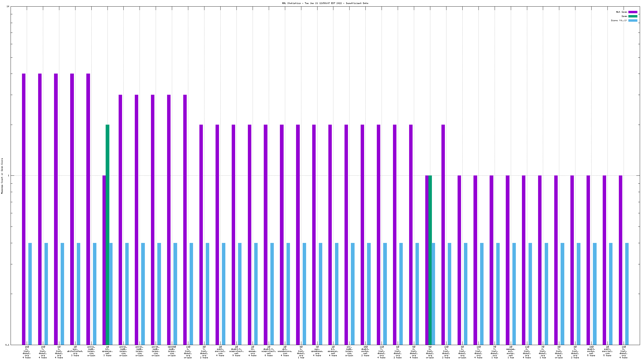644x362 pixels.
Task: Click the 15@ dnsbl.sorbs.net 2 hops label
Action: tap(365, 351)
